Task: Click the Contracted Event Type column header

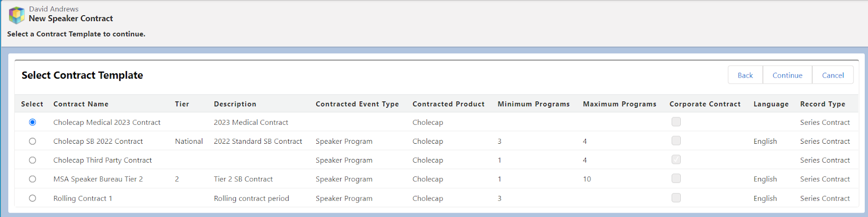Action: point(357,104)
